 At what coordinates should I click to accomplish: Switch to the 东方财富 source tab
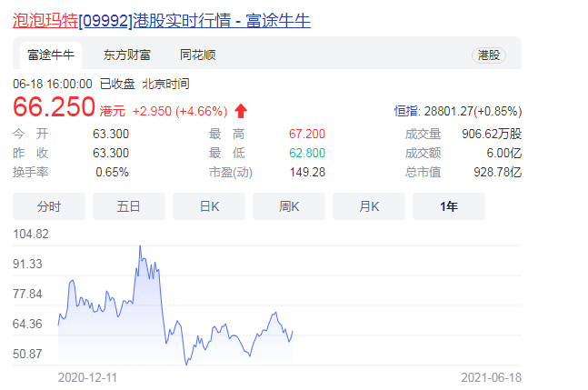[x=126, y=55]
